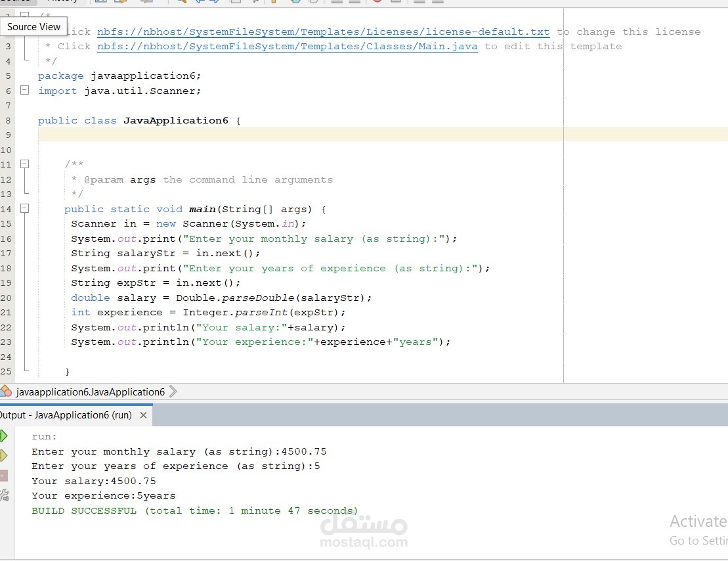Image resolution: width=728 pixels, height=561 pixels.
Task: Click the "Enter your years of experience" print statement in editor
Action: (x=280, y=268)
